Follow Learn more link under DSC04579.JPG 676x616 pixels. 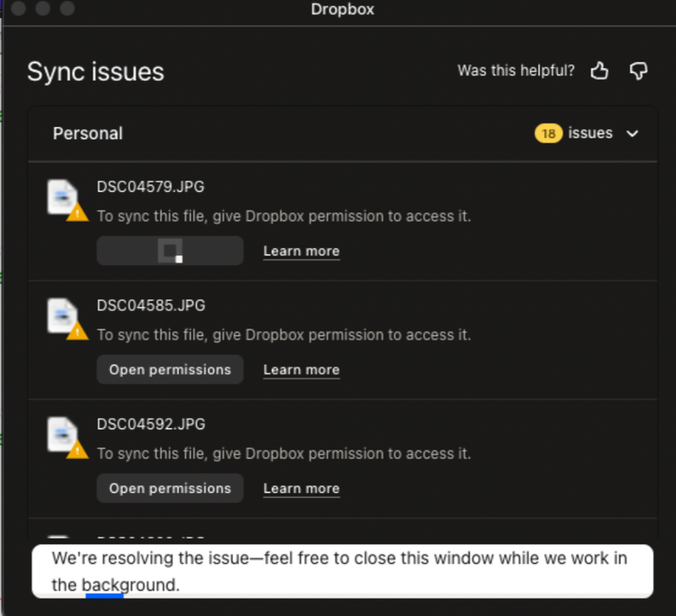[301, 251]
